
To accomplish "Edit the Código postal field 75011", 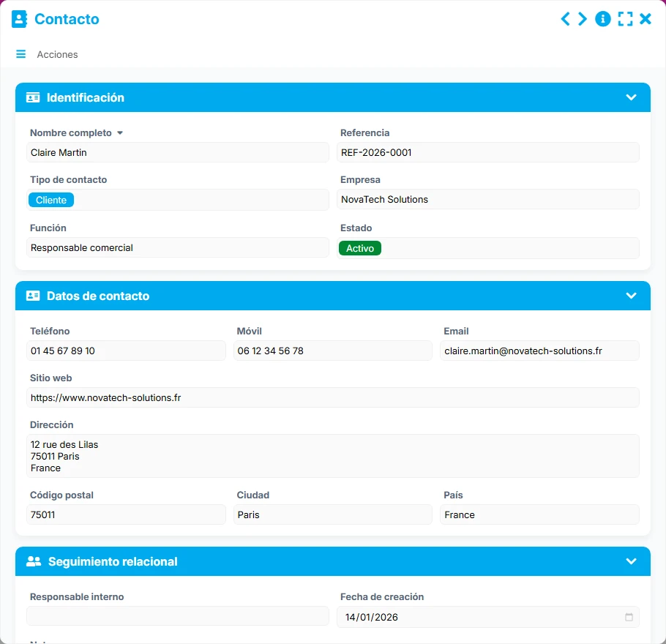I will tap(126, 515).
